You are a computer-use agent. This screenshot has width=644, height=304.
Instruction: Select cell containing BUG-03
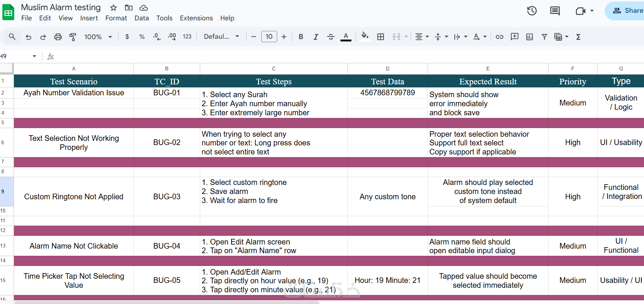(x=167, y=197)
